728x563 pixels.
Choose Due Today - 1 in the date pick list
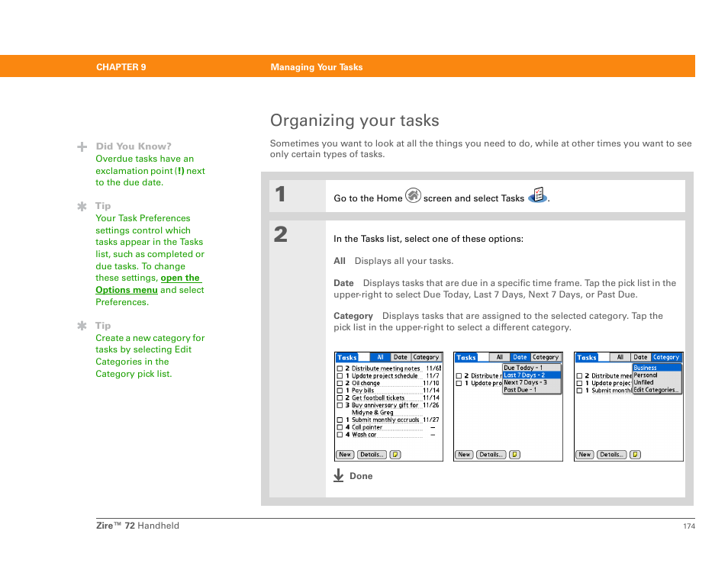click(532, 368)
